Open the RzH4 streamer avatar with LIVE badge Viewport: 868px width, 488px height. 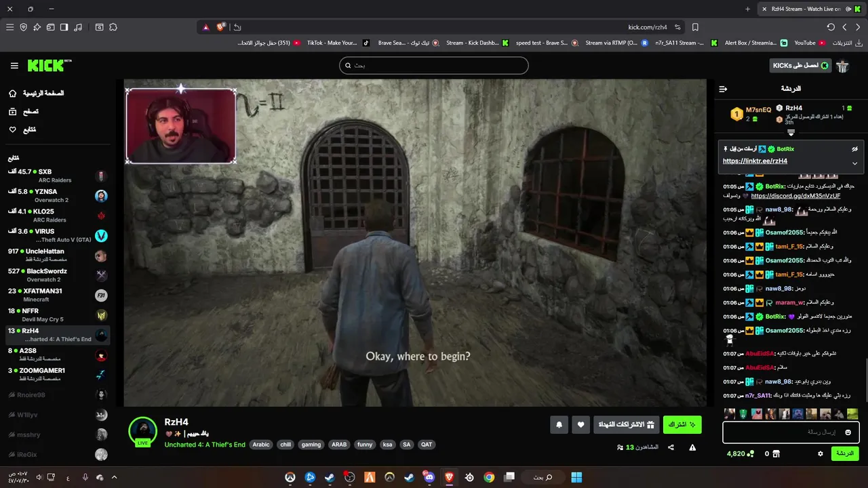pyautogui.click(x=142, y=432)
